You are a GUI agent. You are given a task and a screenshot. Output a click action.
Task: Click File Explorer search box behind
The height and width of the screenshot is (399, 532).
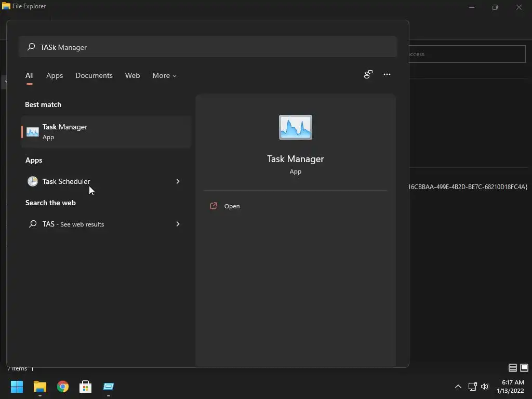point(467,54)
